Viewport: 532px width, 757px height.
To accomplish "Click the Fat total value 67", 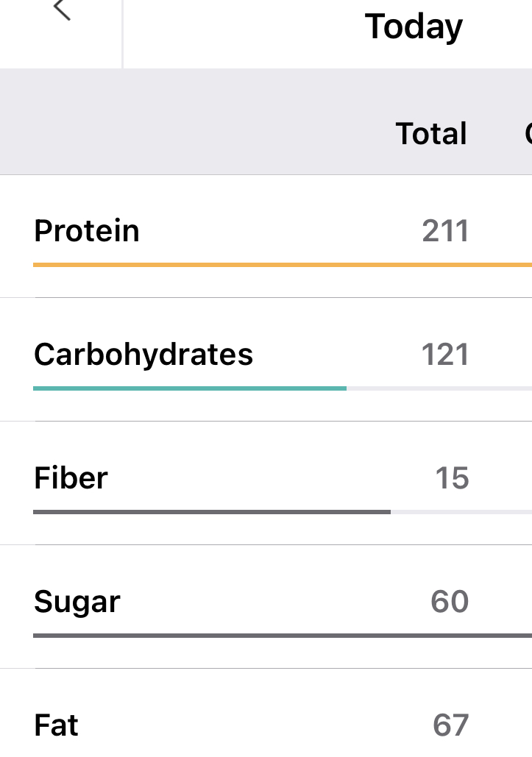I will [450, 725].
